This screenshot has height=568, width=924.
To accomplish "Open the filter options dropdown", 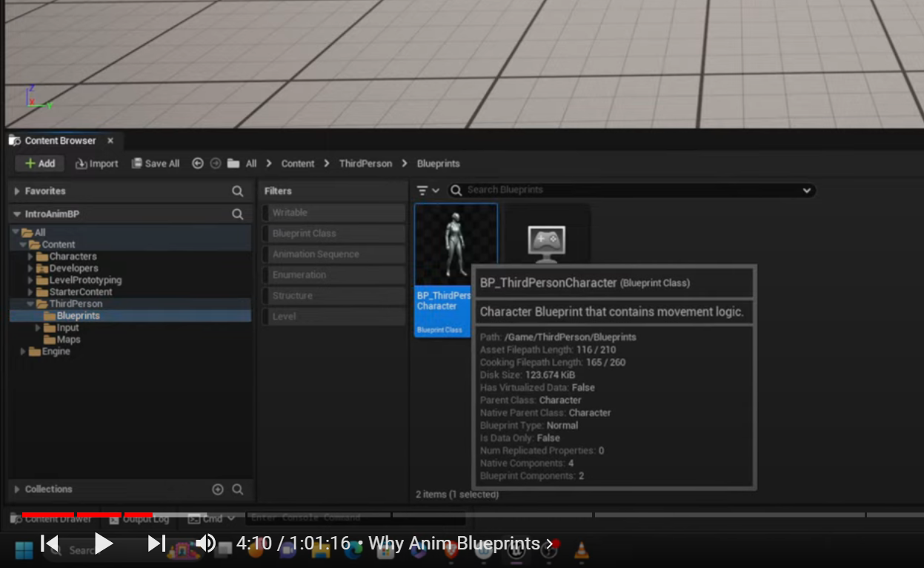I will click(x=428, y=191).
